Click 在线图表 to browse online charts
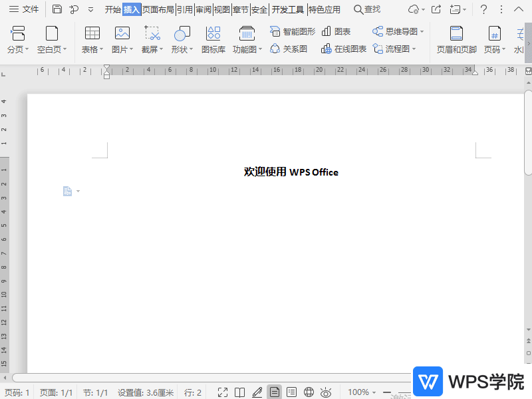 [x=343, y=48]
